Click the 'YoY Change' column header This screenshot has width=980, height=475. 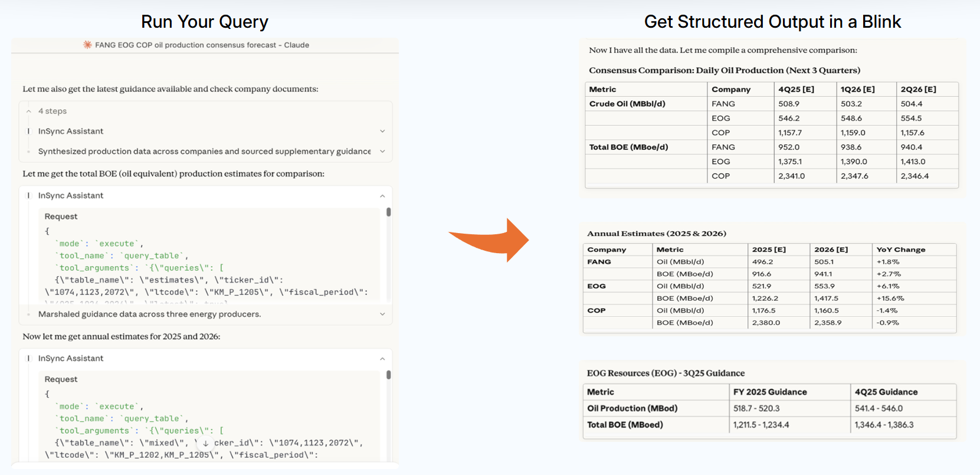[x=901, y=250]
